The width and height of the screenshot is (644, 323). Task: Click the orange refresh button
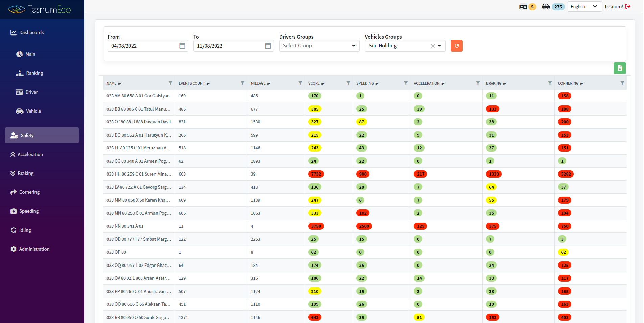pyautogui.click(x=456, y=46)
